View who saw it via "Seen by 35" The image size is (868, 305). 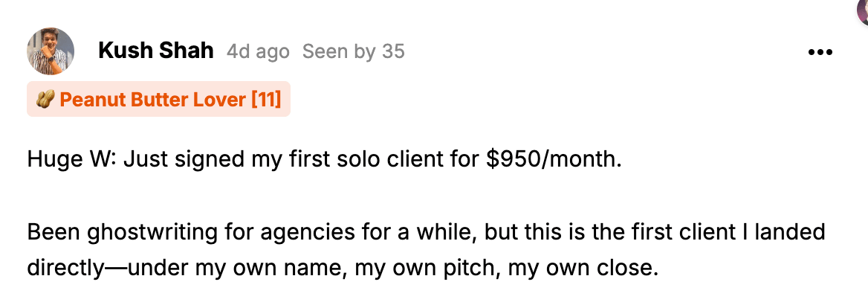tap(353, 51)
